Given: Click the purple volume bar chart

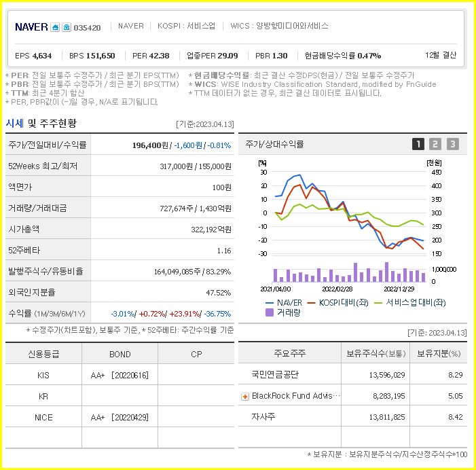Looking at the screenshot, I should [x=349, y=272].
